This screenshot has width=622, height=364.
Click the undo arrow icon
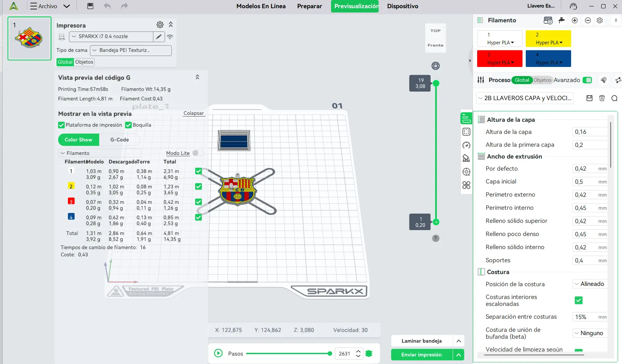pos(107,6)
